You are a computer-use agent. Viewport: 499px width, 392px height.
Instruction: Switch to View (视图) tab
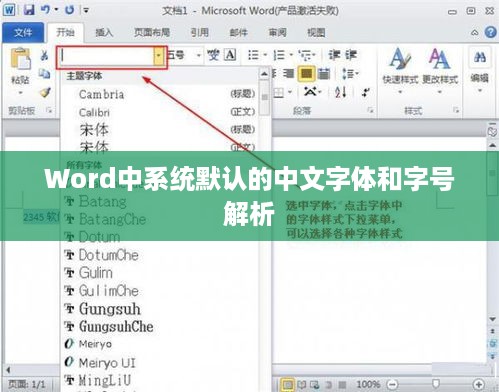tap(316, 33)
